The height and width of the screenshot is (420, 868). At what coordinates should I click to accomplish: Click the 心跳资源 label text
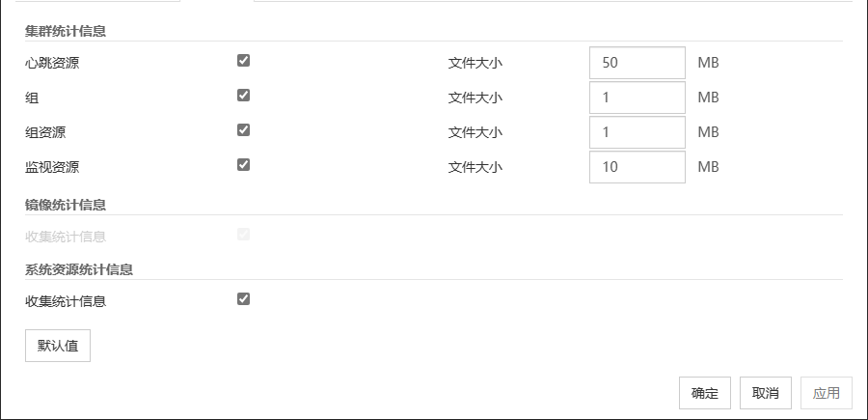click(x=52, y=63)
